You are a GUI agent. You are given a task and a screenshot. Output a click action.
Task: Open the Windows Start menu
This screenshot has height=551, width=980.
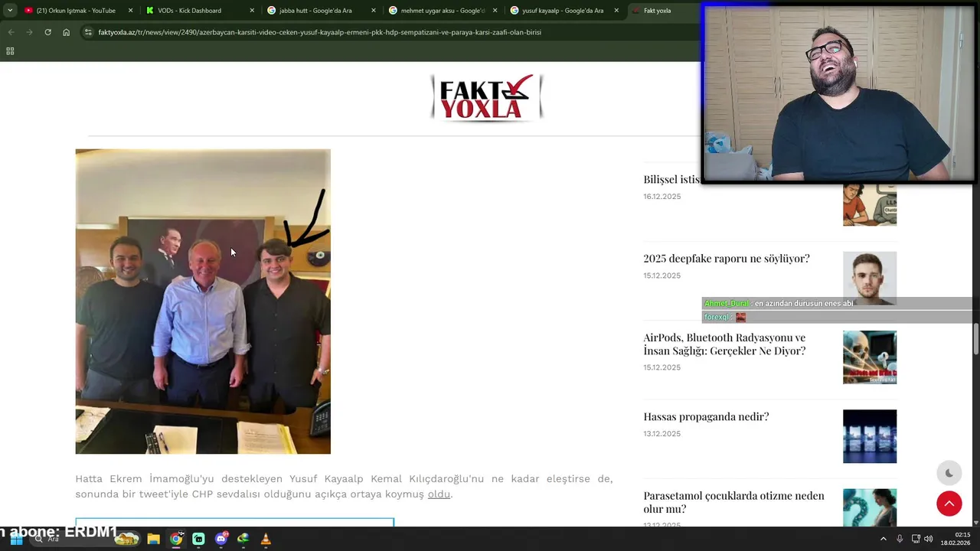pyautogui.click(x=16, y=539)
